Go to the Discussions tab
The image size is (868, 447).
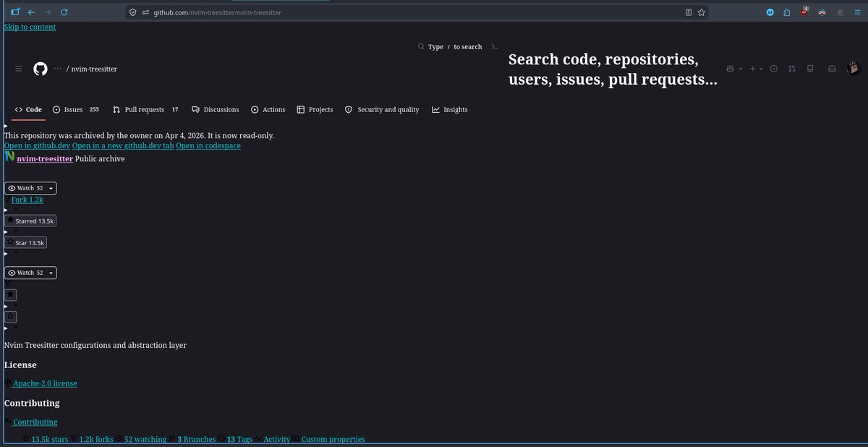pos(215,109)
